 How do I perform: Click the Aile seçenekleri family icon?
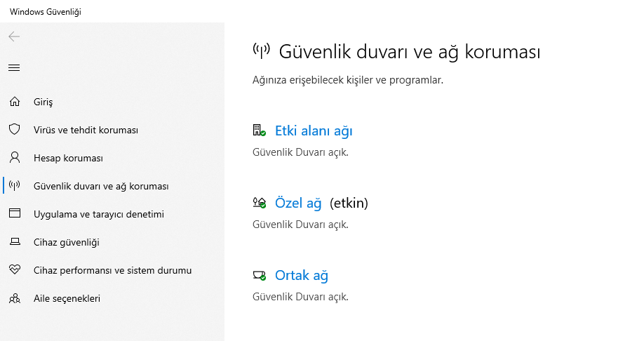(x=14, y=298)
